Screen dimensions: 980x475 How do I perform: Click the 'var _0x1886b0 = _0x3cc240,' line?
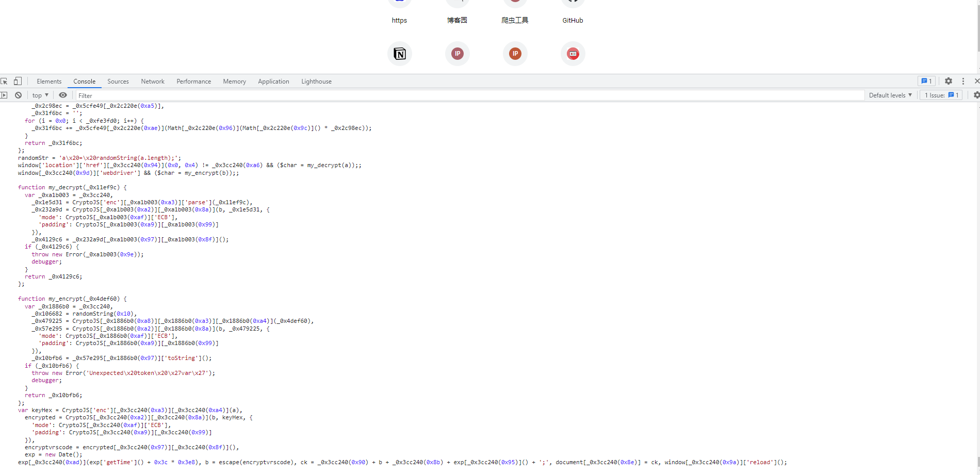point(69,307)
